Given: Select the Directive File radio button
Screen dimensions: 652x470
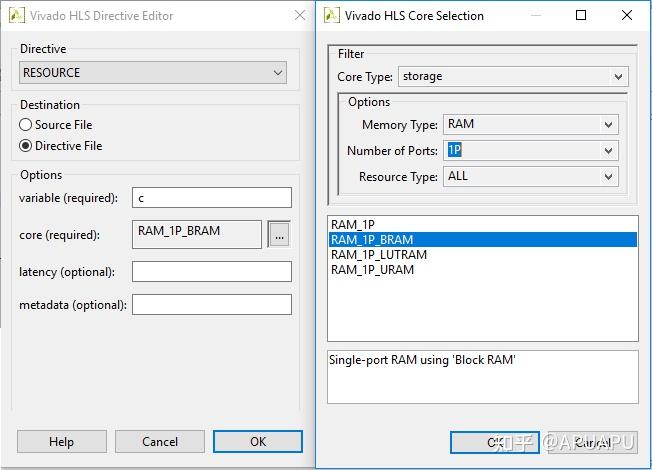Looking at the screenshot, I should (26, 146).
